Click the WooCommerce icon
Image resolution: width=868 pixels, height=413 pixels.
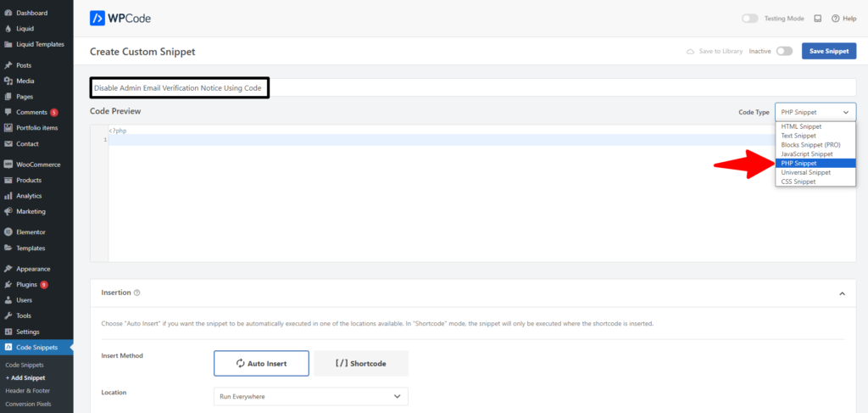[8, 165]
